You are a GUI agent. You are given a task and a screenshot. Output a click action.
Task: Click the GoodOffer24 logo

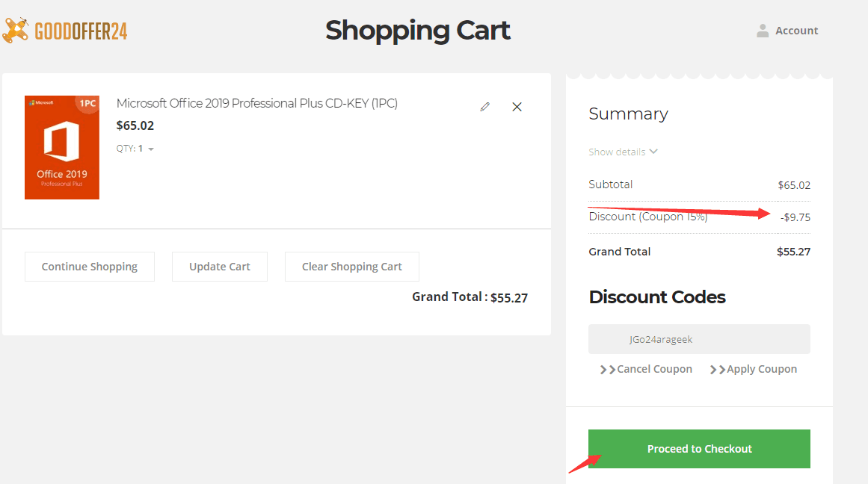pos(65,30)
